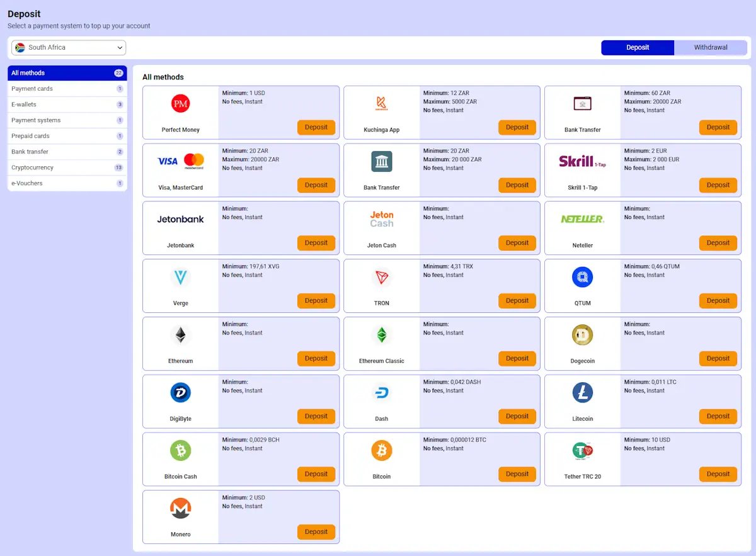Click the DigiByte coin icon
Image resolution: width=756 pixels, height=556 pixels.
pos(180,393)
